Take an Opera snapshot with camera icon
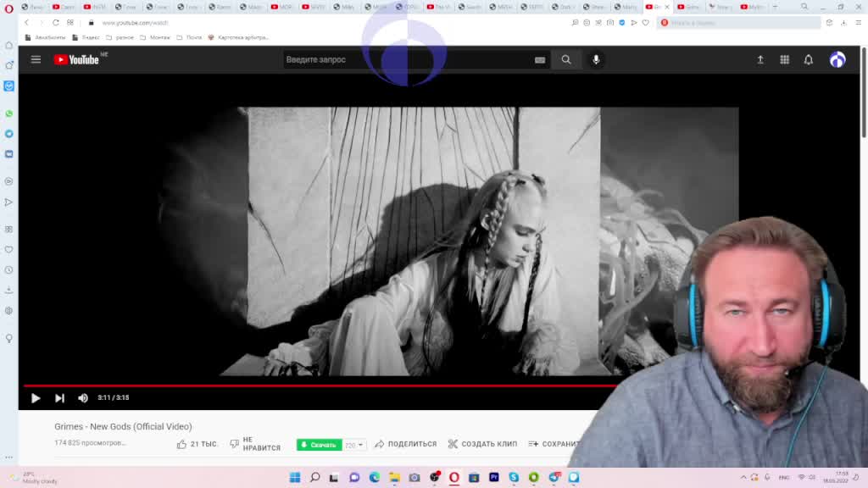 pos(610,23)
